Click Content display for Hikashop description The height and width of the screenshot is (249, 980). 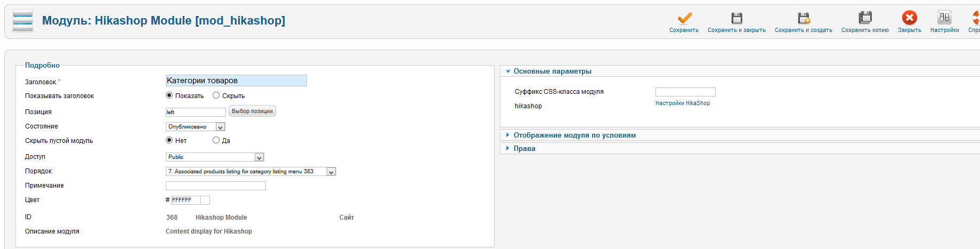pos(209,231)
